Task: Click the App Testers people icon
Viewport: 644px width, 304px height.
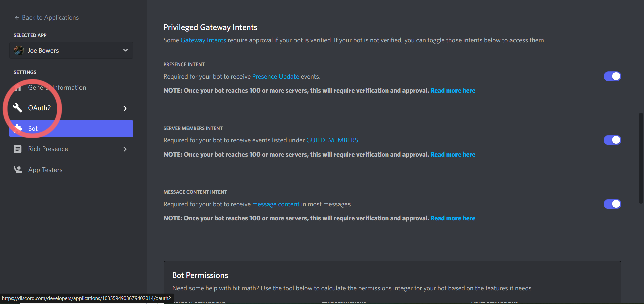Action: pyautogui.click(x=18, y=170)
